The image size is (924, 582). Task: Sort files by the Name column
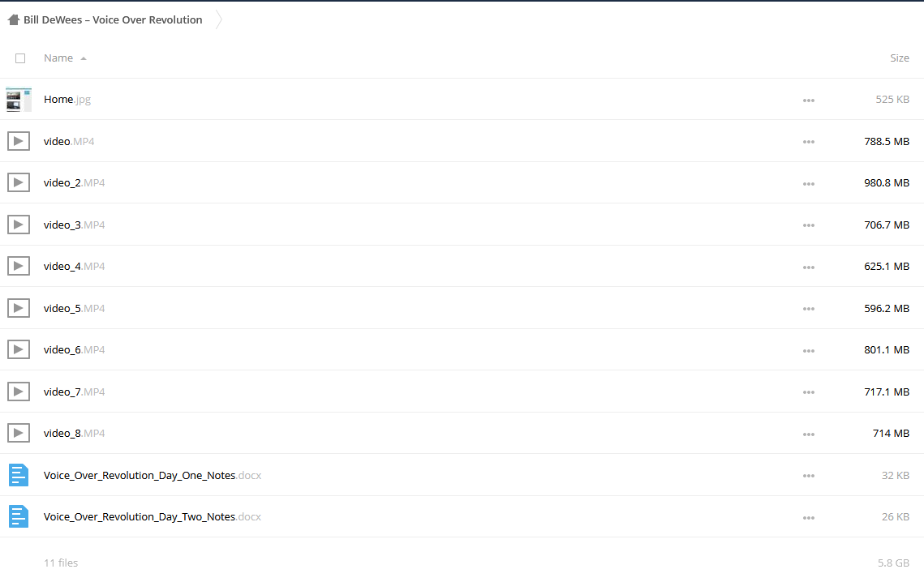pos(58,58)
